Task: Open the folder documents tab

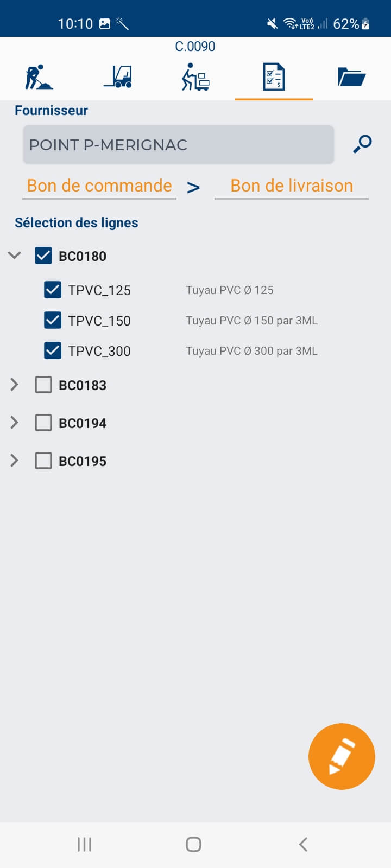Action: 351,77
